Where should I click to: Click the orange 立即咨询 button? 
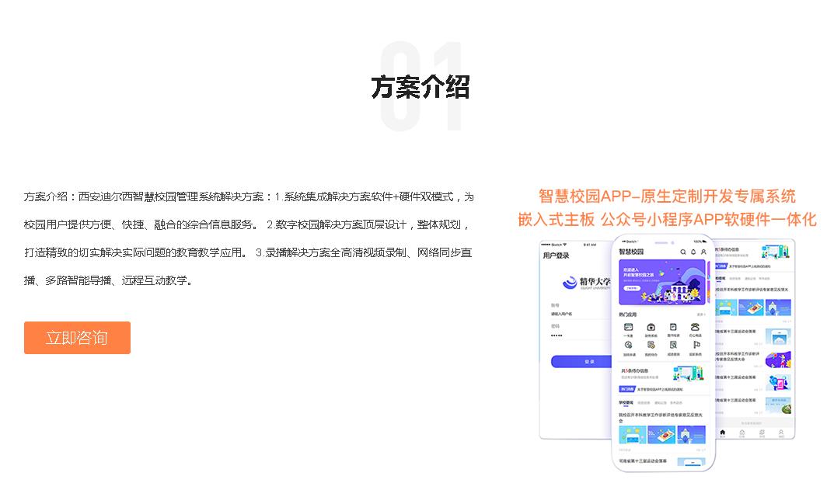[x=77, y=338]
